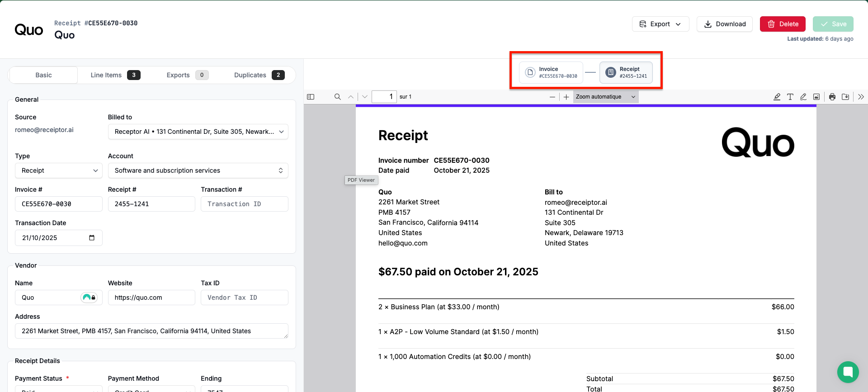Select the PDF add image tool
The height and width of the screenshot is (392, 868).
[x=816, y=97]
